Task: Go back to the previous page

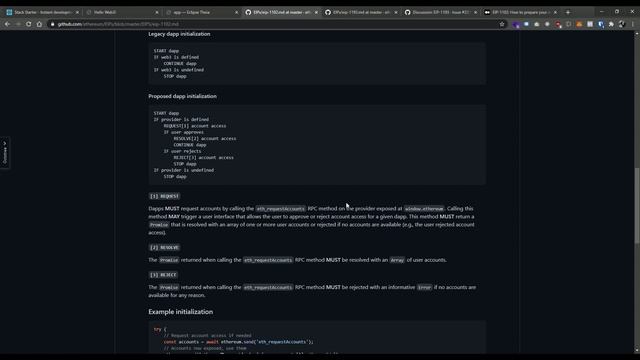Action: click(x=7, y=24)
